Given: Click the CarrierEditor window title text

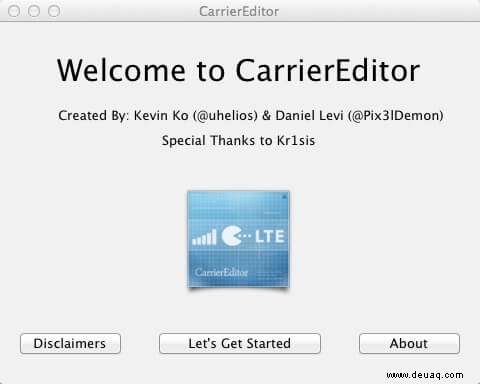Looking at the screenshot, I should 239,11.
